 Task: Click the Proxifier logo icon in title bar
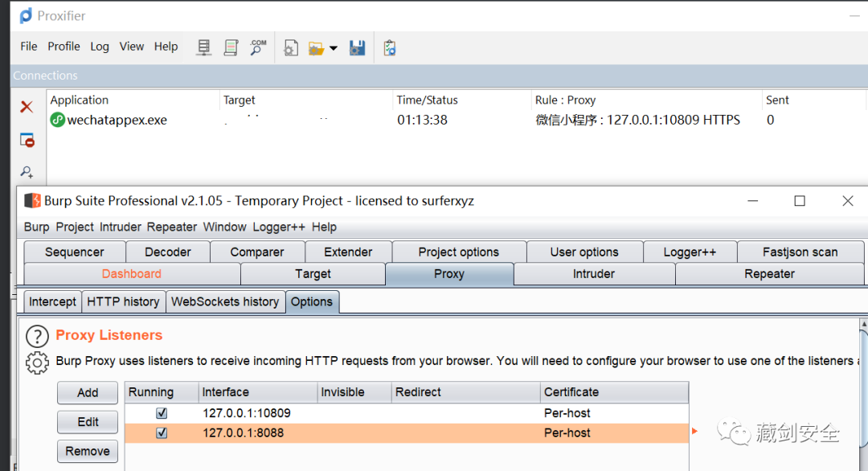[26, 15]
